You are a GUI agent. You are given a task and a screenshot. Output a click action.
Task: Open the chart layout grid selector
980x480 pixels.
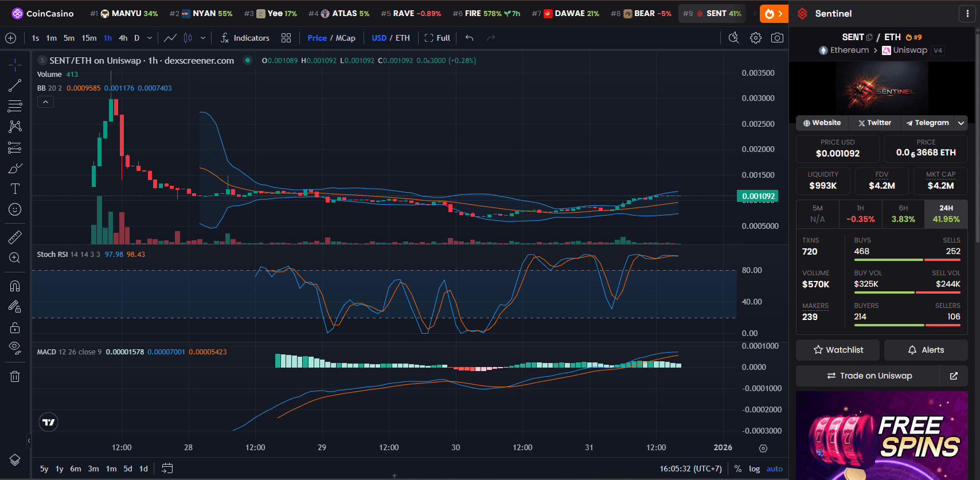point(286,38)
